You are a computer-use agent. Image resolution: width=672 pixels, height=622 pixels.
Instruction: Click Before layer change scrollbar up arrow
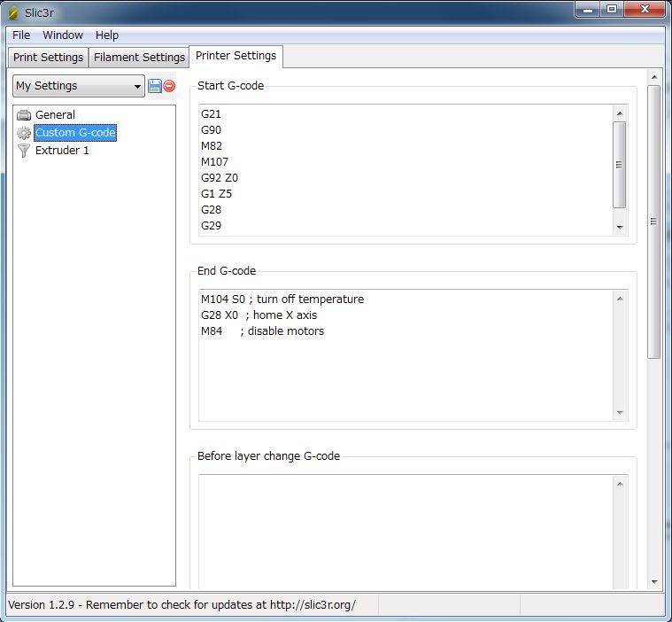click(x=620, y=484)
